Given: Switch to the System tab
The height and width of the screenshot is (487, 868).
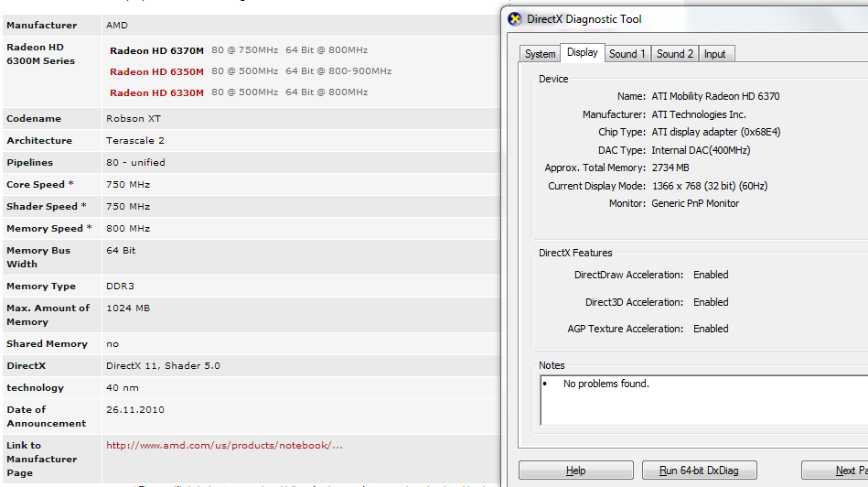Looking at the screenshot, I should click(x=540, y=54).
